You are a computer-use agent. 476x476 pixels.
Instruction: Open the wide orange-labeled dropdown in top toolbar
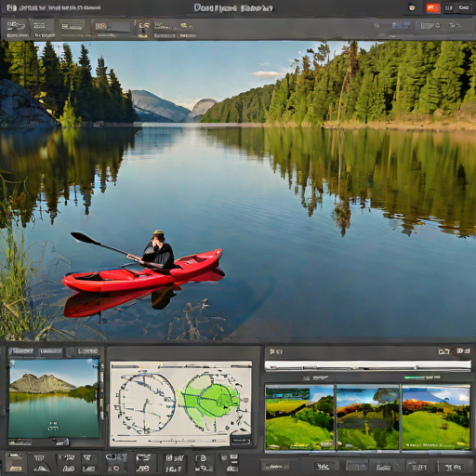[112, 27]
